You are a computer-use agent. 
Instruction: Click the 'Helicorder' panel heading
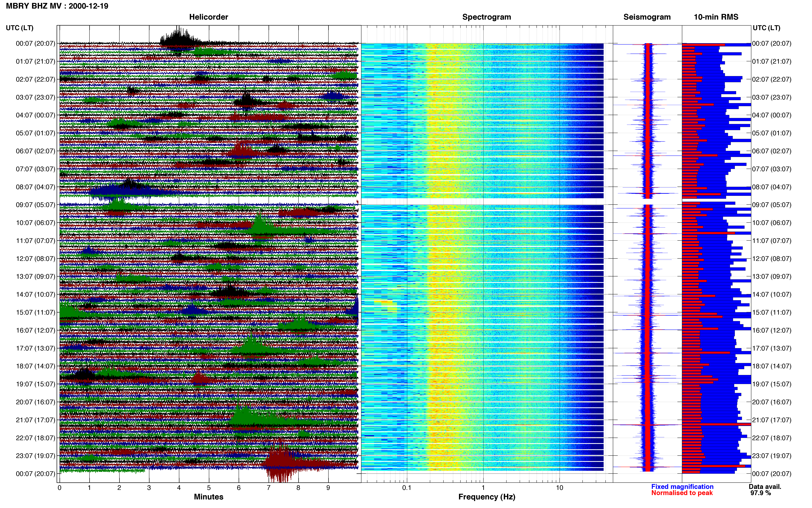click(209, 17)
